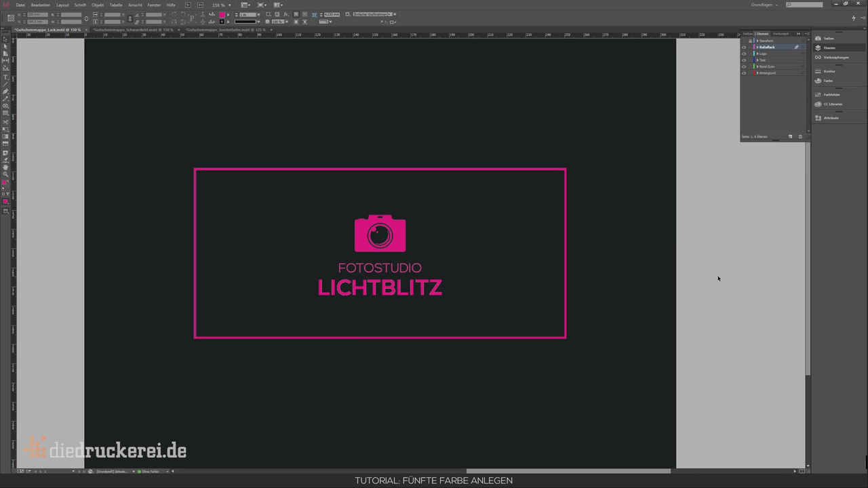The image size is (868, 488).
Task: Hide the Hintergrund layer
Action: pos(744,73)
